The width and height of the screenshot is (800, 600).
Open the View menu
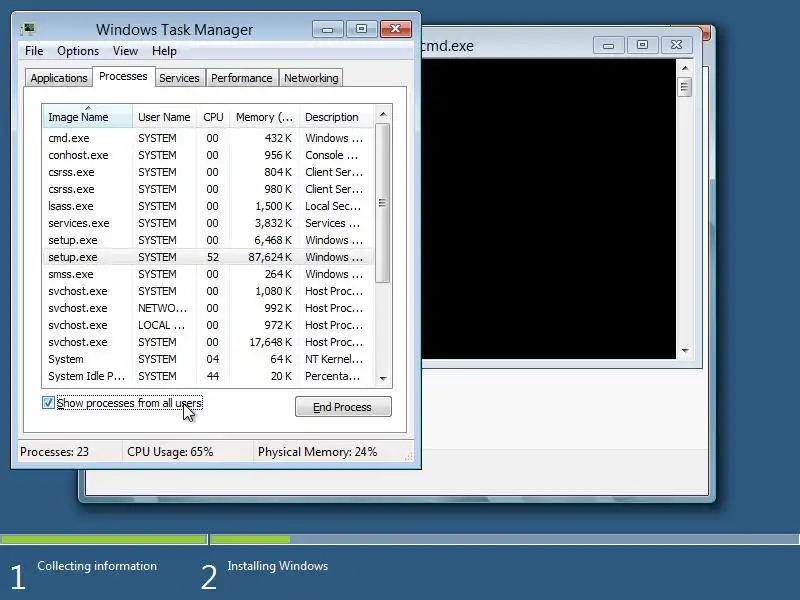[x=126, y=51]
